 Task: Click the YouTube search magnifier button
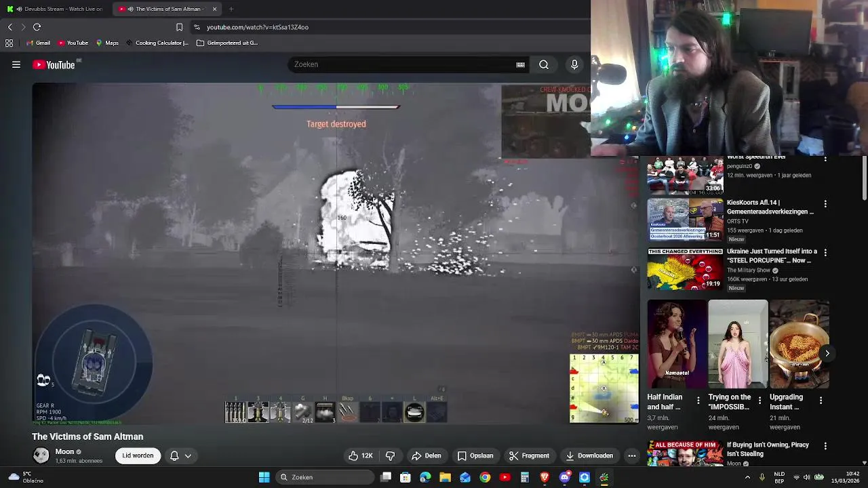(544, 64)
